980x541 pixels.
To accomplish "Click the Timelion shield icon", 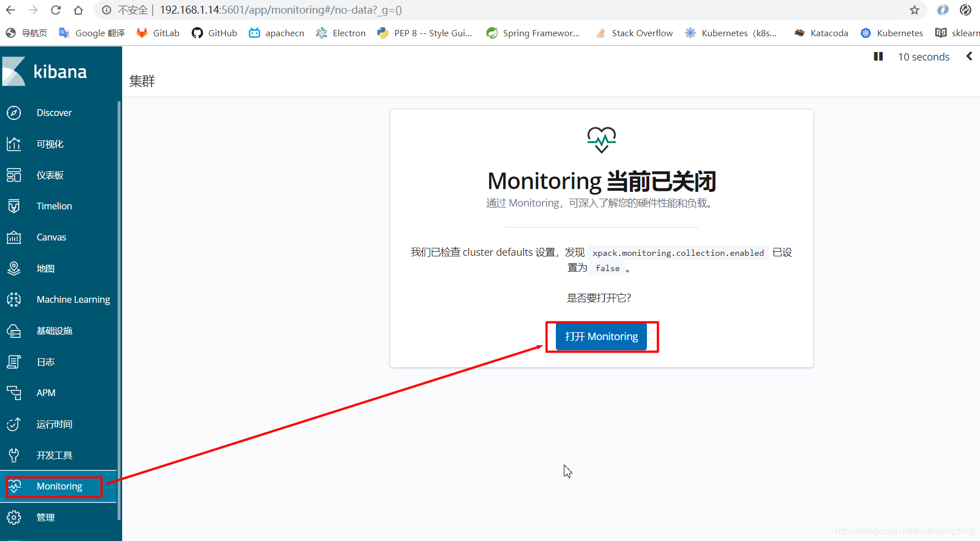I will point(14,206).
